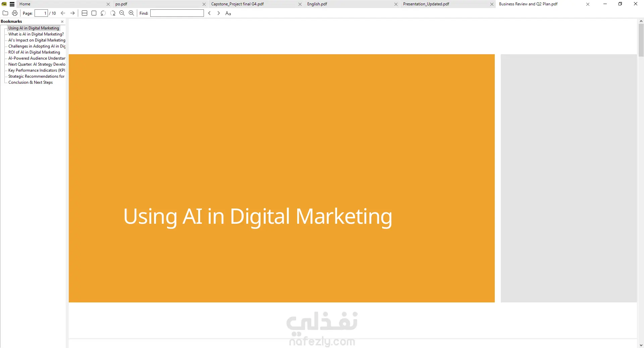This screenshot has width=644, height=348.
Task: Close the Capstone_Project final G4.pdf tab
Action: pyautogui.click(x=300, y=4)
